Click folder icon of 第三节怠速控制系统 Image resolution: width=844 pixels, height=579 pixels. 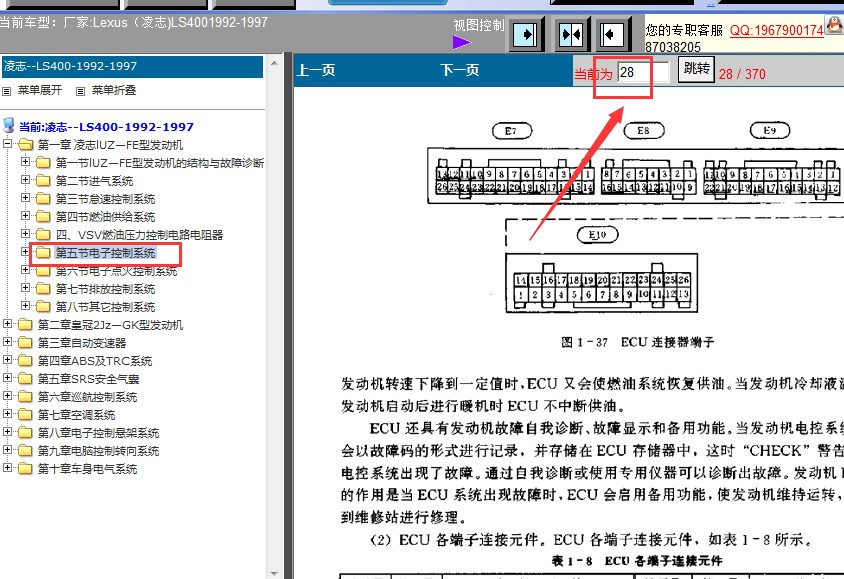(43, 199)
